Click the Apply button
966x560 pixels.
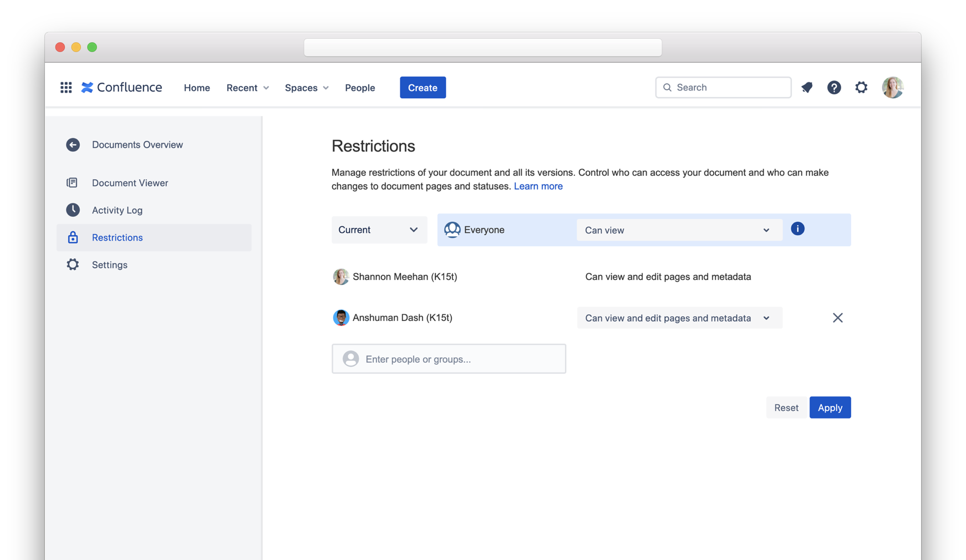(x=830, y=408)
